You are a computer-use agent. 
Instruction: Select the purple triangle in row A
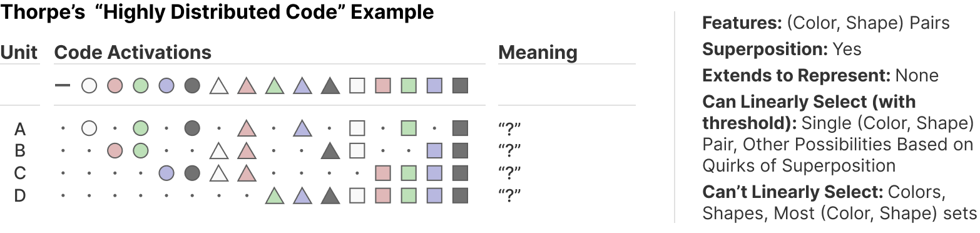[302, 128]
